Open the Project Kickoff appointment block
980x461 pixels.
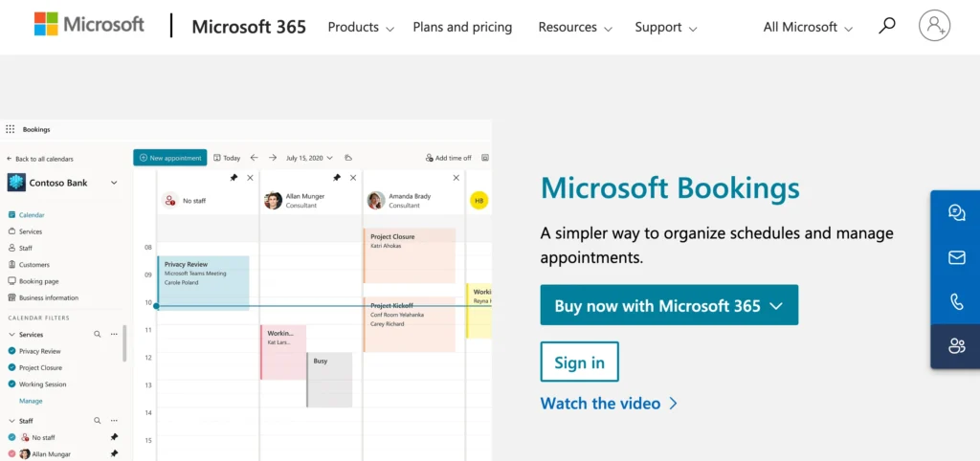point(410,325)
